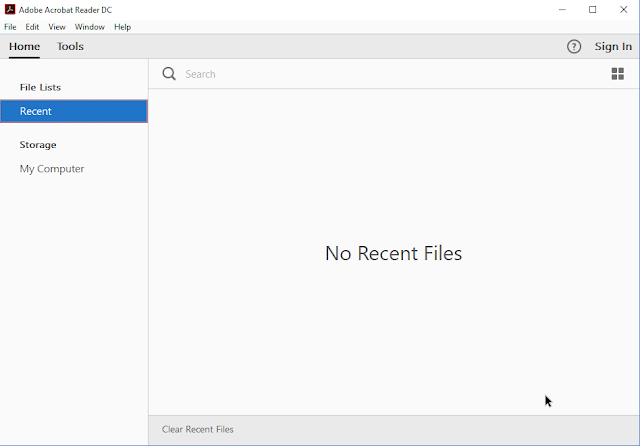The image size is (640, 446).
Task: Click into the Search field
Action: click(392, 74)
